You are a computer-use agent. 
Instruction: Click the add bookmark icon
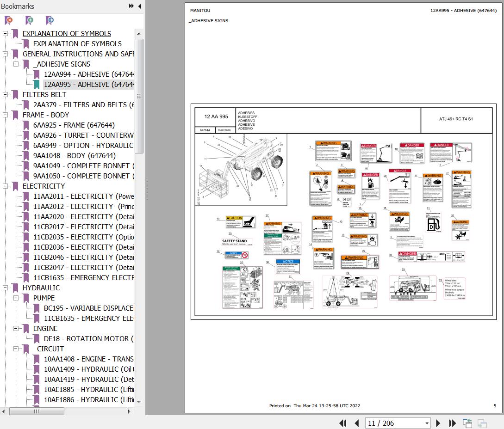pyautogui.click(x=29, y=20)
